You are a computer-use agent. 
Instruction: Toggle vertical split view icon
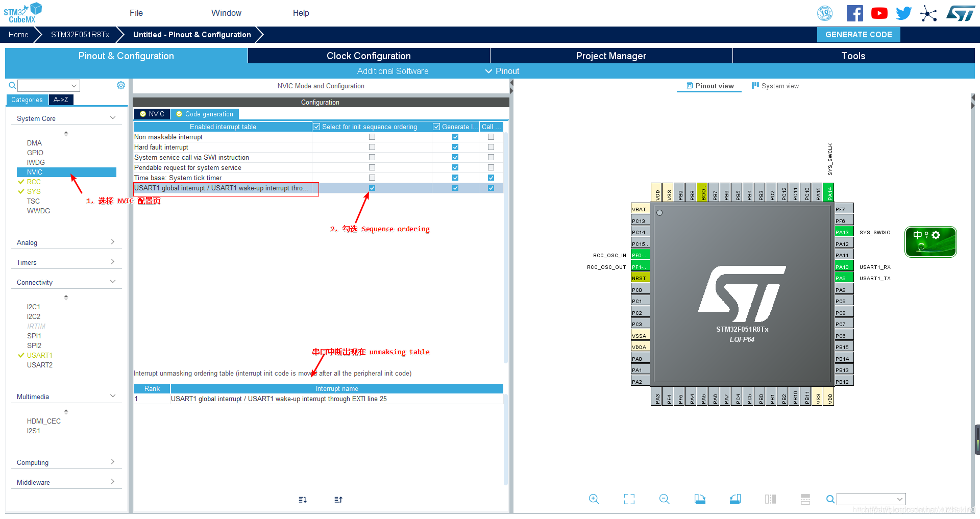point(770,499)
